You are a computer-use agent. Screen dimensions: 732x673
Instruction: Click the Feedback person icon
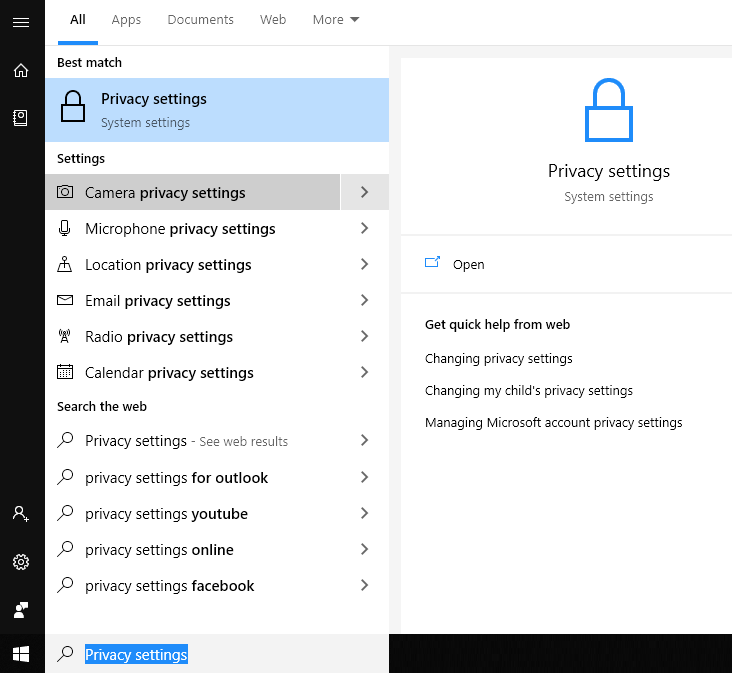point(21,610)
